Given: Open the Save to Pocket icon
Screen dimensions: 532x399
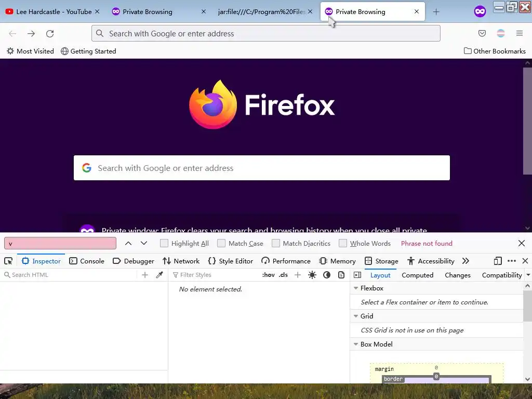Looking at the screenshot, I should (482, 33).
